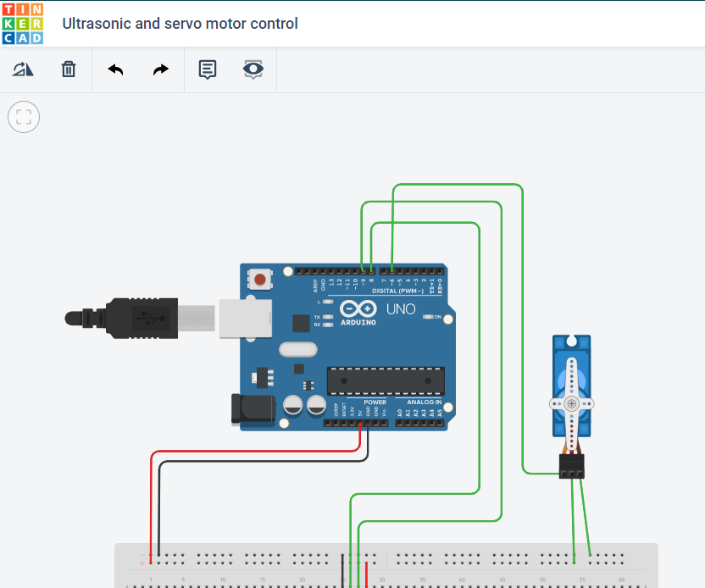This screenshot has width=705, height=588.
Task: Select the servo's black connector header
Action: [571, 467]
